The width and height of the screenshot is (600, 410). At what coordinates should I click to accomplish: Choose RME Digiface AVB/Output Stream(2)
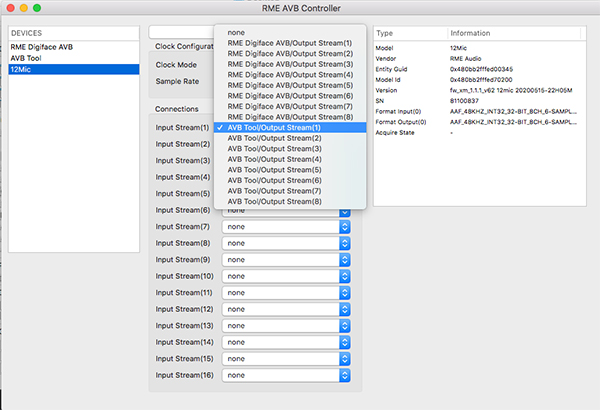[290, 54]
